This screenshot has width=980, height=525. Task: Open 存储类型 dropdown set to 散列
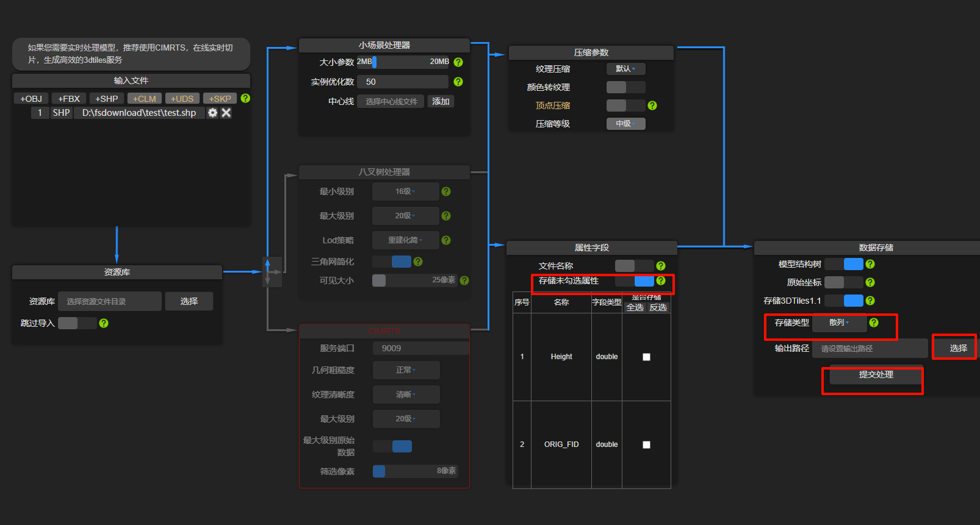[839, 323]
